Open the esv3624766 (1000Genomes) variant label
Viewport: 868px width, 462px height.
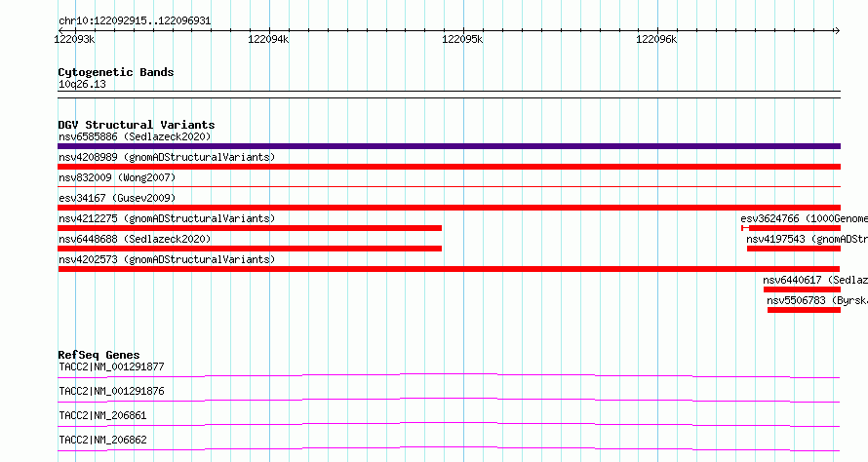click(805, 218)
